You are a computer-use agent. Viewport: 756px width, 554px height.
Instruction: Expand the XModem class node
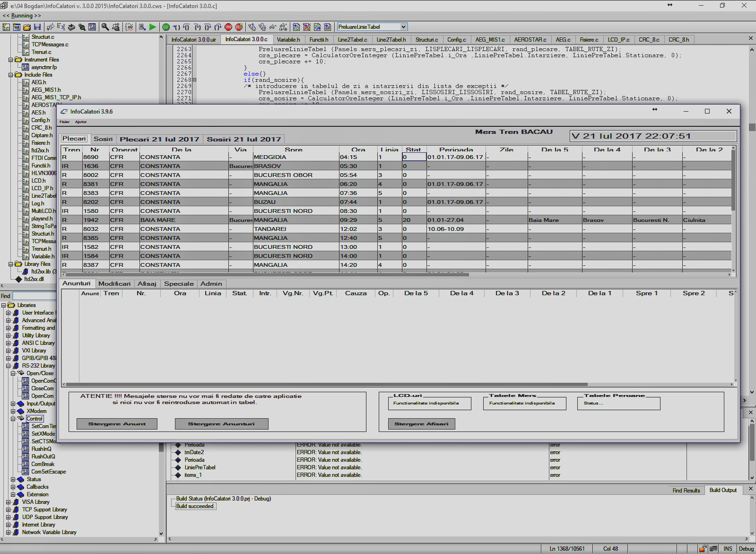(13, 411)
